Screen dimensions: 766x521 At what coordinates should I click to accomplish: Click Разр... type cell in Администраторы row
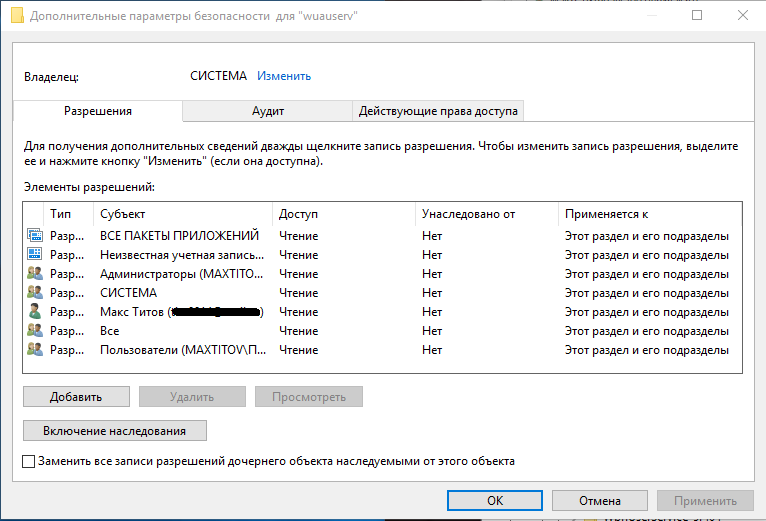pos(67,274)
